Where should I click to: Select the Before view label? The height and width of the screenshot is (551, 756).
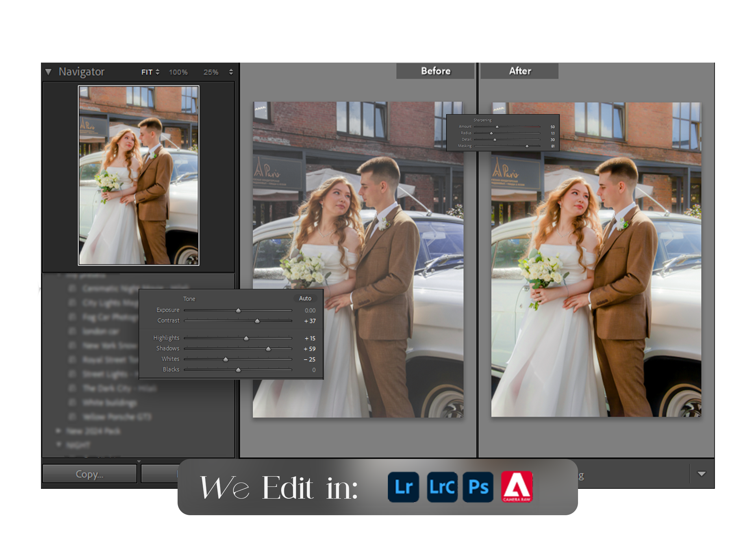[x=435, y=71]
